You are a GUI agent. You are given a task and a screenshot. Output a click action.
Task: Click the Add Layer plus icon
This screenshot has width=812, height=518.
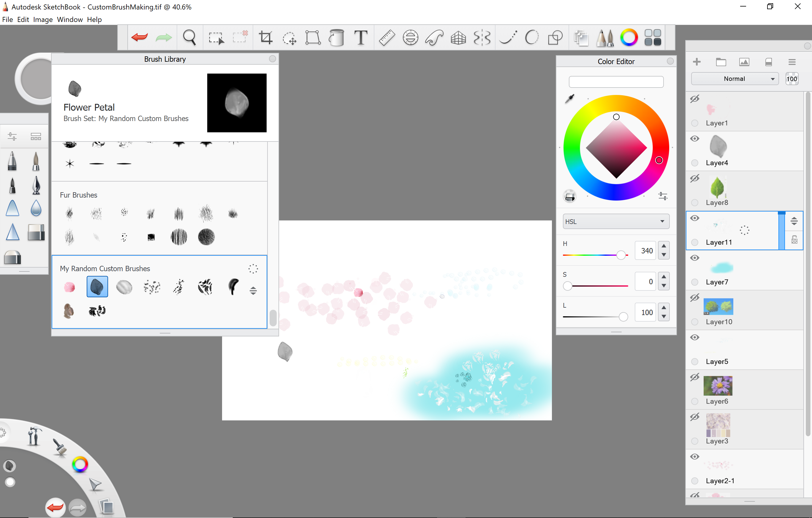tap(696, 62)
